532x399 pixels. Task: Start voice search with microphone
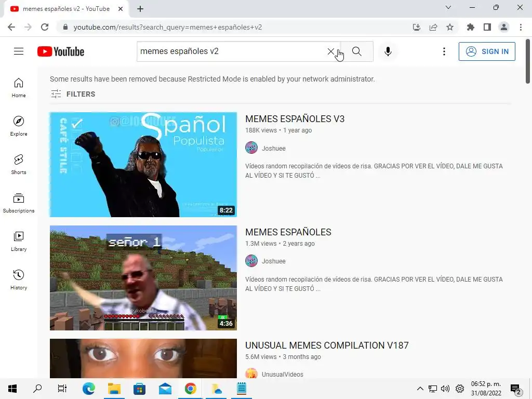(x=388, y=51)
